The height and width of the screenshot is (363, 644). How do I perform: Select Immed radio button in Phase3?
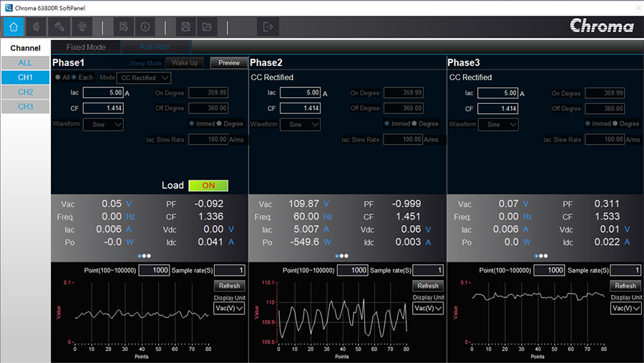point(587,123)
